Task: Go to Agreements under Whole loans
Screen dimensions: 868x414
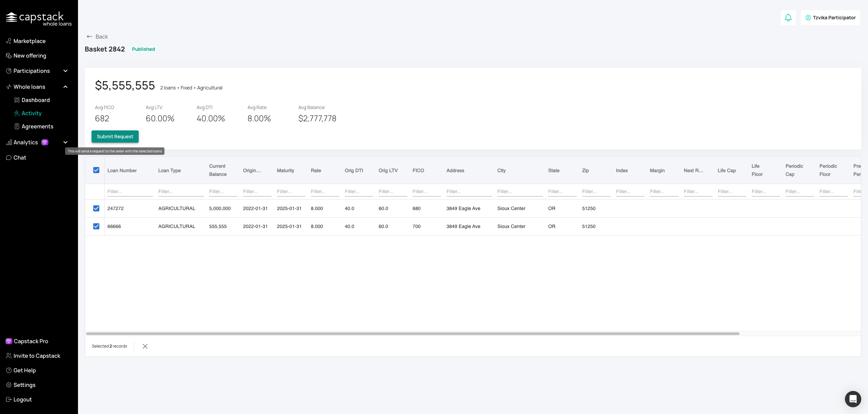Action: coord(37,126)
